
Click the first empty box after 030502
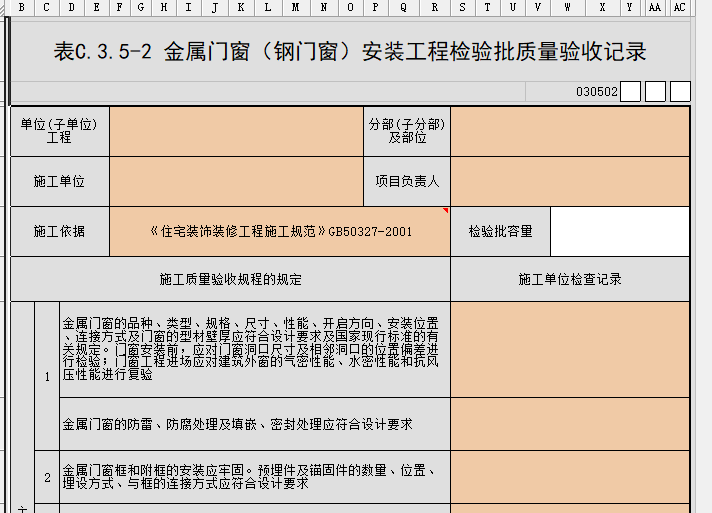point(630,92)
